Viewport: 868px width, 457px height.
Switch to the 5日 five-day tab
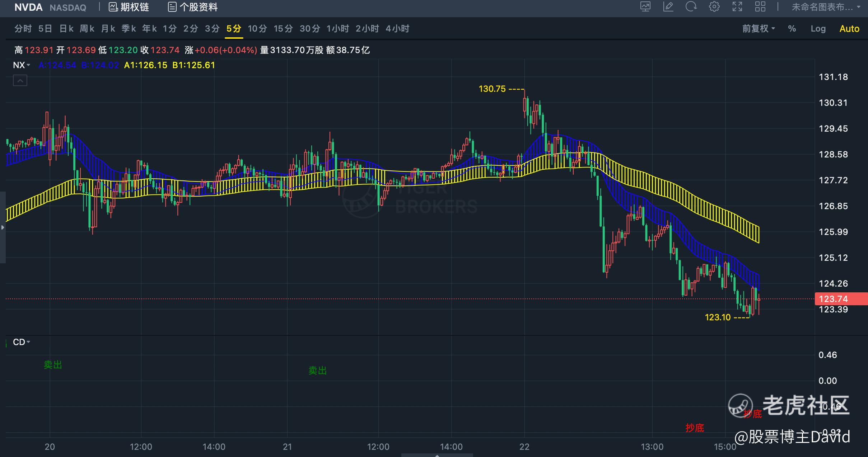[x=45, y=29]
